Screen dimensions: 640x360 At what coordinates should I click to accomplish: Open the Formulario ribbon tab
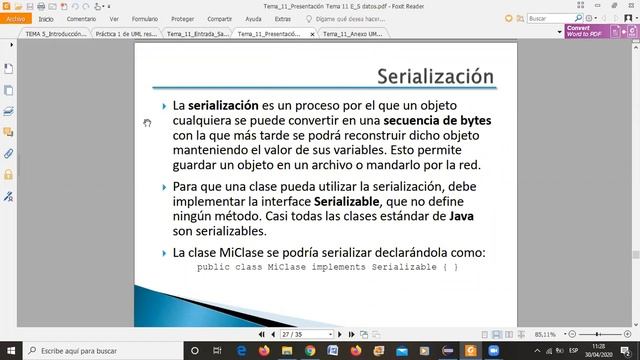point(144,19)
